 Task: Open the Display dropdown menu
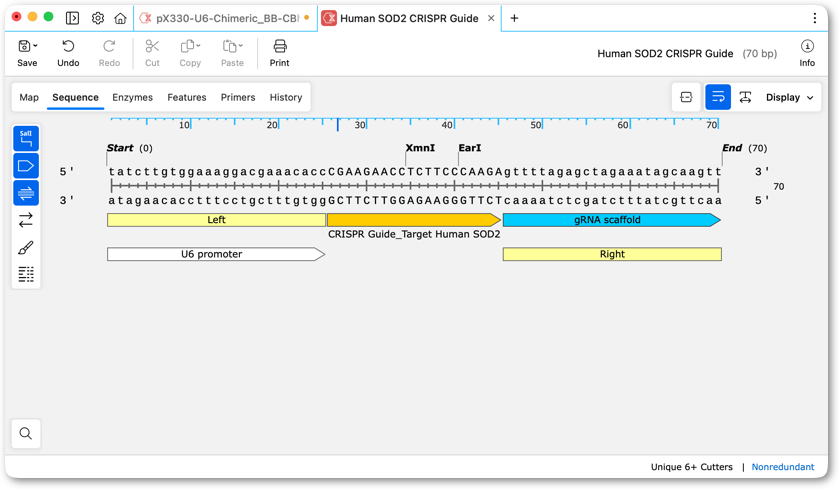click(789, 97)
